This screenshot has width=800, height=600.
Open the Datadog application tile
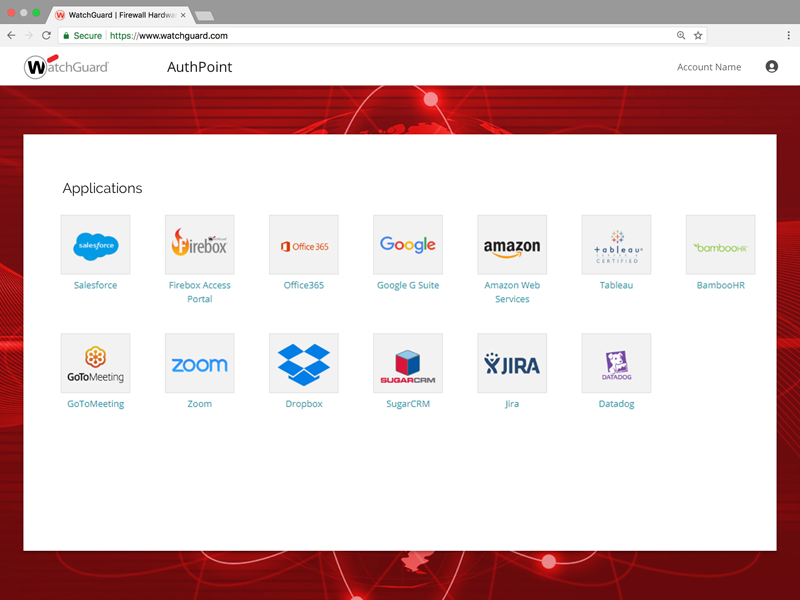tap(616, 364)
